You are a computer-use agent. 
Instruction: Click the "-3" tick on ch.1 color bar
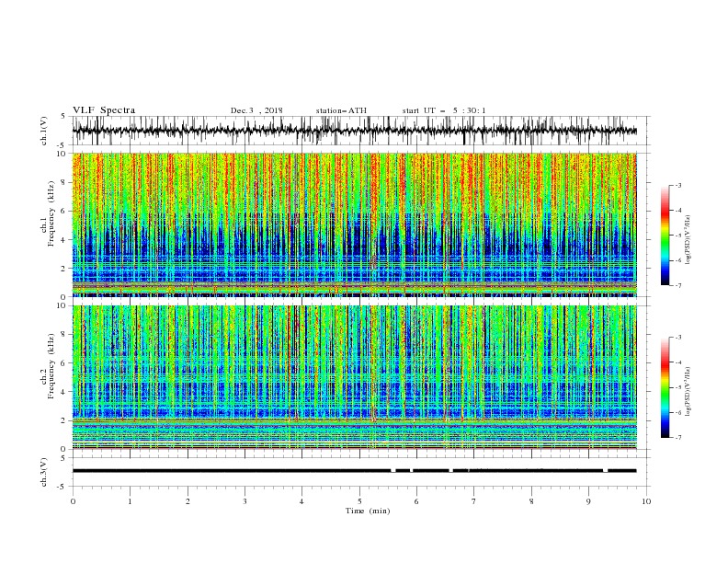click(x=677, y=185)
